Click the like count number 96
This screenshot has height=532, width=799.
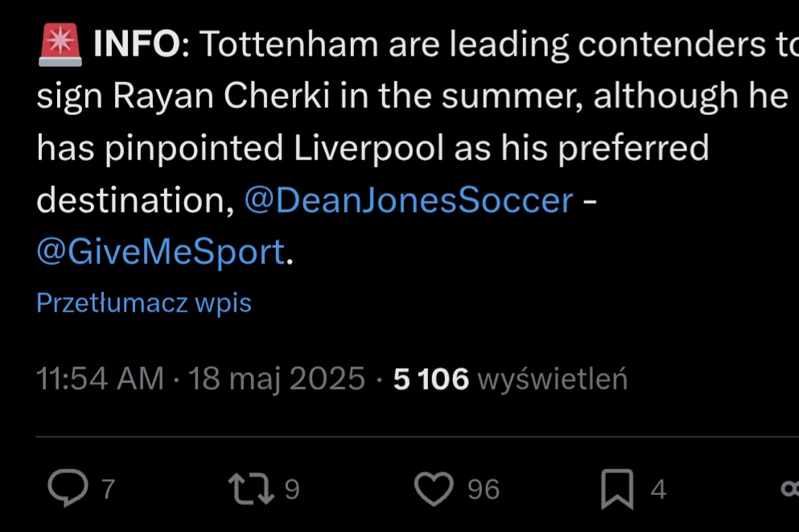pyautogui.click(x=483, y=489)
